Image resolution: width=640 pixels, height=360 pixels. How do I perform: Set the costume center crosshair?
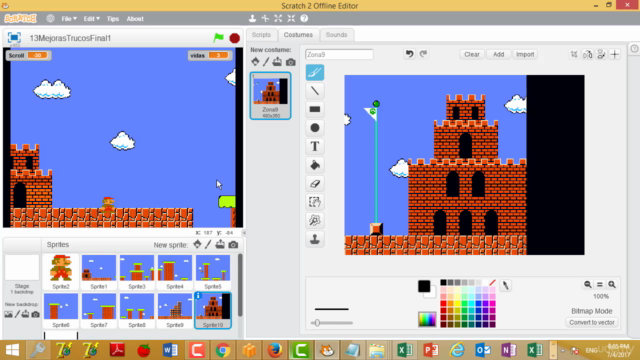pos(615,54)
